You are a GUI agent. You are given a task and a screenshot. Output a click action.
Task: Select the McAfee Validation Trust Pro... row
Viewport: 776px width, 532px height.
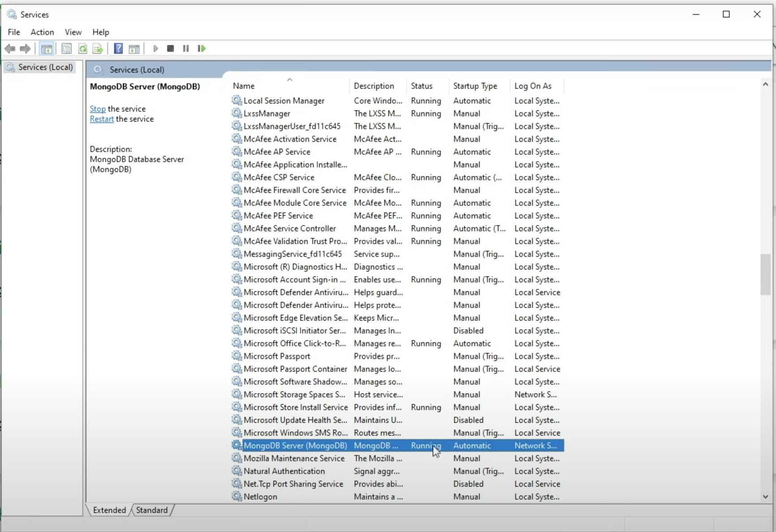(x=397, y=241)
